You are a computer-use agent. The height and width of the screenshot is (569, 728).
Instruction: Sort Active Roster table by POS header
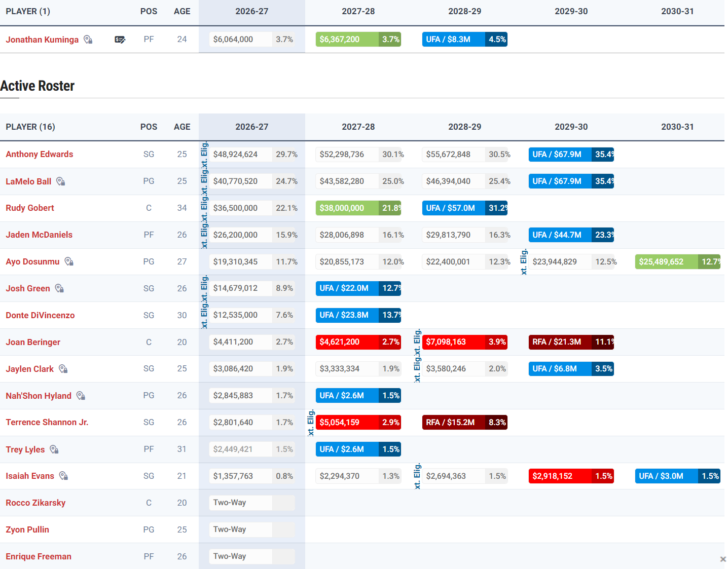click(149, 127)
